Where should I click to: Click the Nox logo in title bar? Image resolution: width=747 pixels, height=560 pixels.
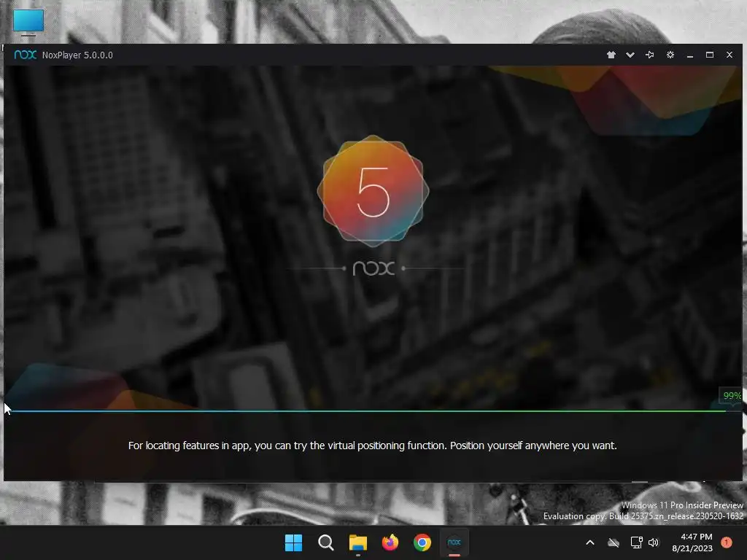26,55
